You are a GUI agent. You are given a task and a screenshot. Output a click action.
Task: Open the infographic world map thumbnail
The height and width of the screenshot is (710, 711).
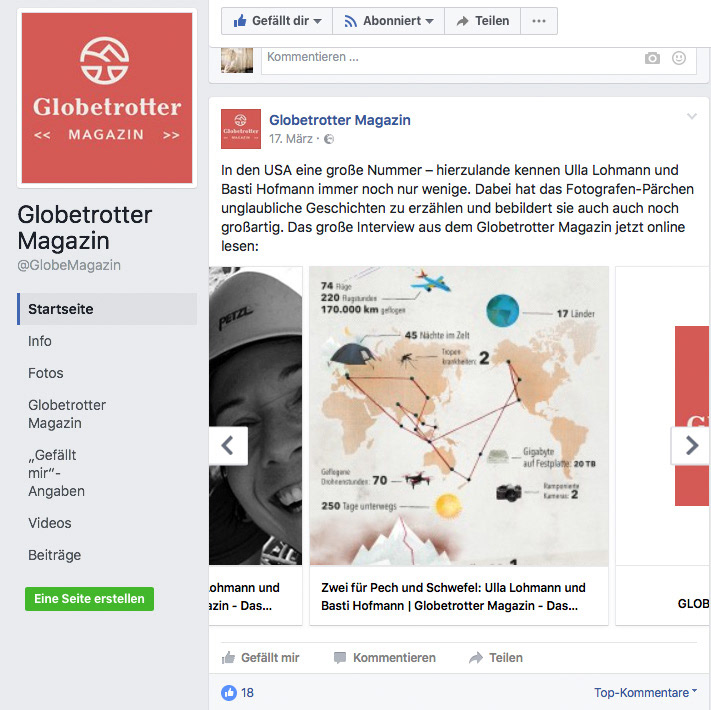pos(458,416)
